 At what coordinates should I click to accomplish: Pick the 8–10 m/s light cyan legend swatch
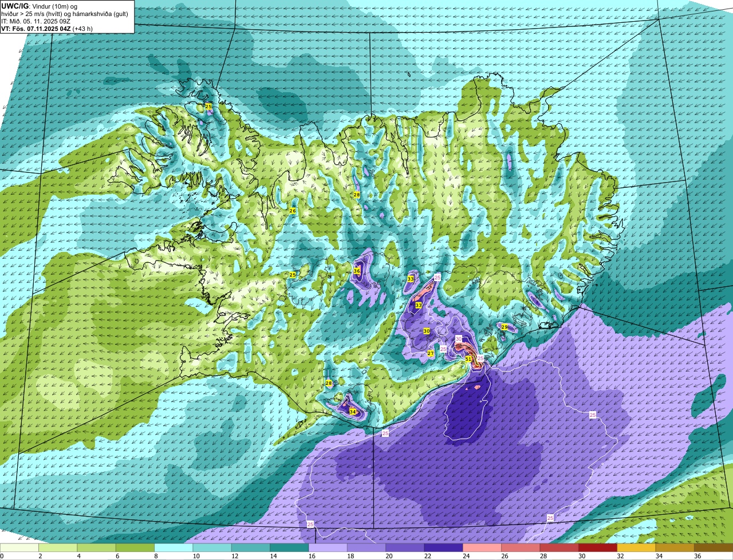point(174,548)
